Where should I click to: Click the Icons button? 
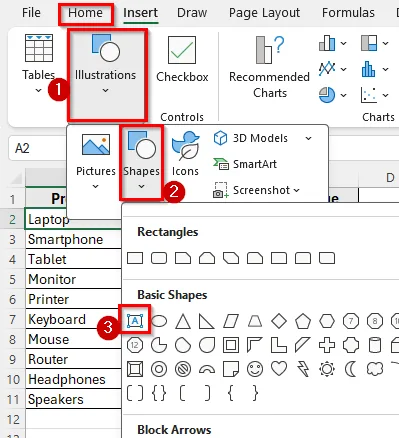pos(185,153)
